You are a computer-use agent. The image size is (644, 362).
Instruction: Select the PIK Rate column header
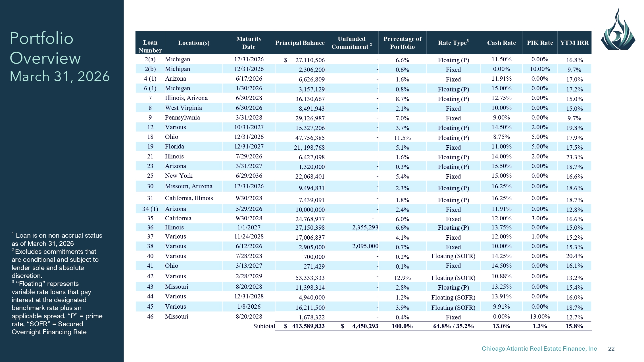click(x=540, y=43)
